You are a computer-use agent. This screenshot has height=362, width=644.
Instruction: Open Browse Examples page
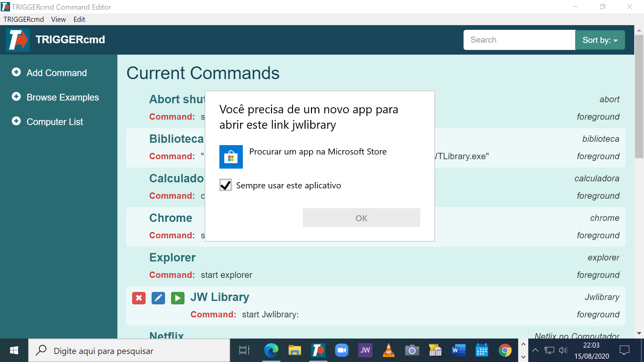(x=63, y=97)
